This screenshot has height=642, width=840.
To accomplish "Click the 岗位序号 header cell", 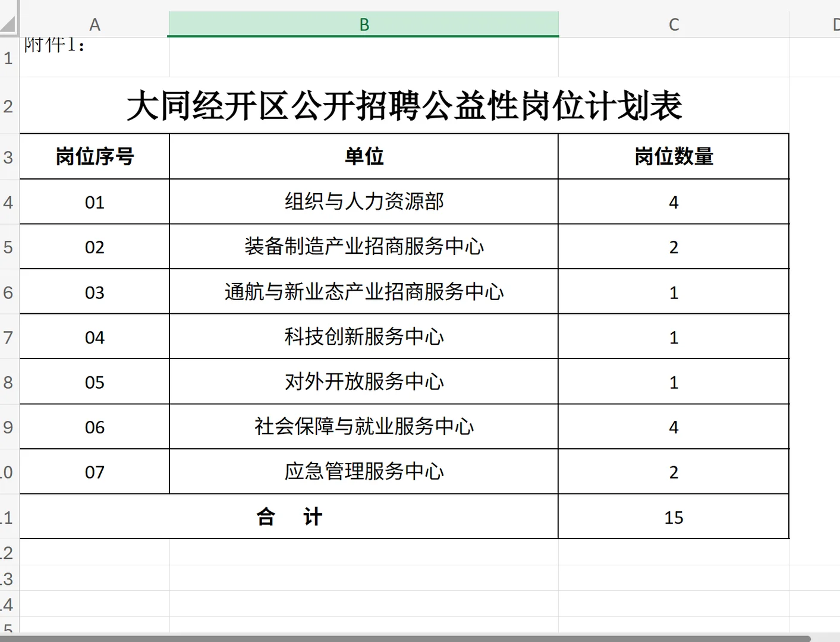I will 95,157.
